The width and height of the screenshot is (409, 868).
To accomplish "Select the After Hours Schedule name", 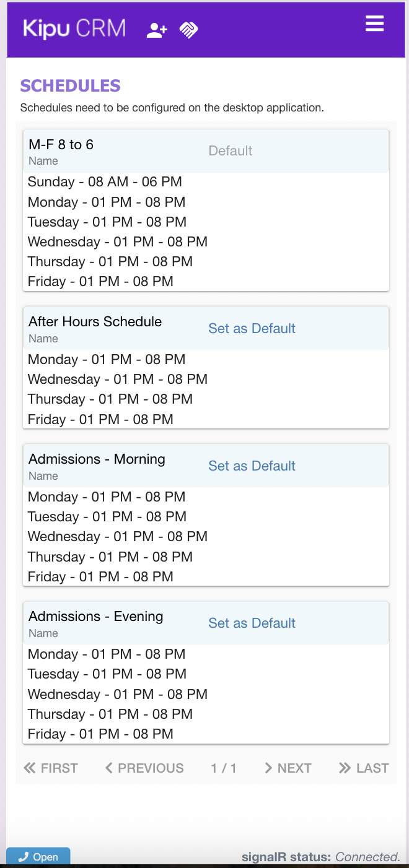I will [95, 322].
